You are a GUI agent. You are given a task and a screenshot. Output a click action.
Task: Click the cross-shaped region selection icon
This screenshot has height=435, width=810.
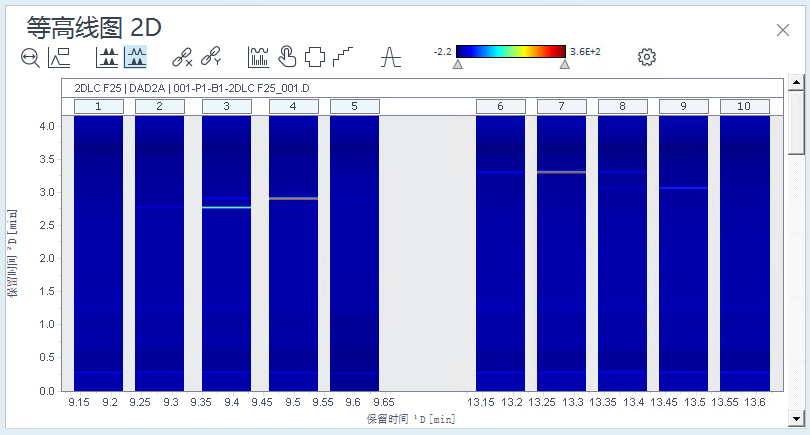(315, 57)
